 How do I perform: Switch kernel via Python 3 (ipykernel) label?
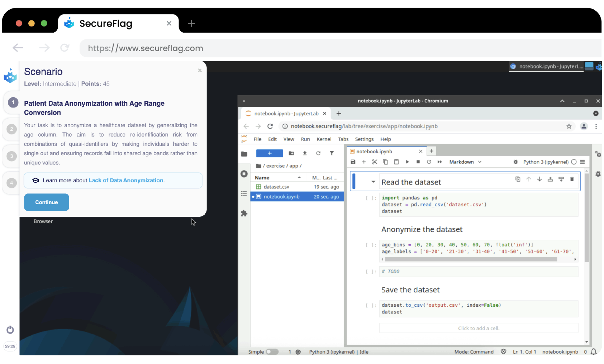[x=546, y=162]
